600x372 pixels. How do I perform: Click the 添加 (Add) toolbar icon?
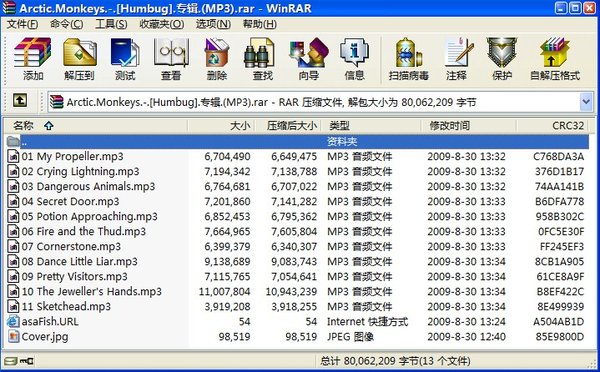33,52
